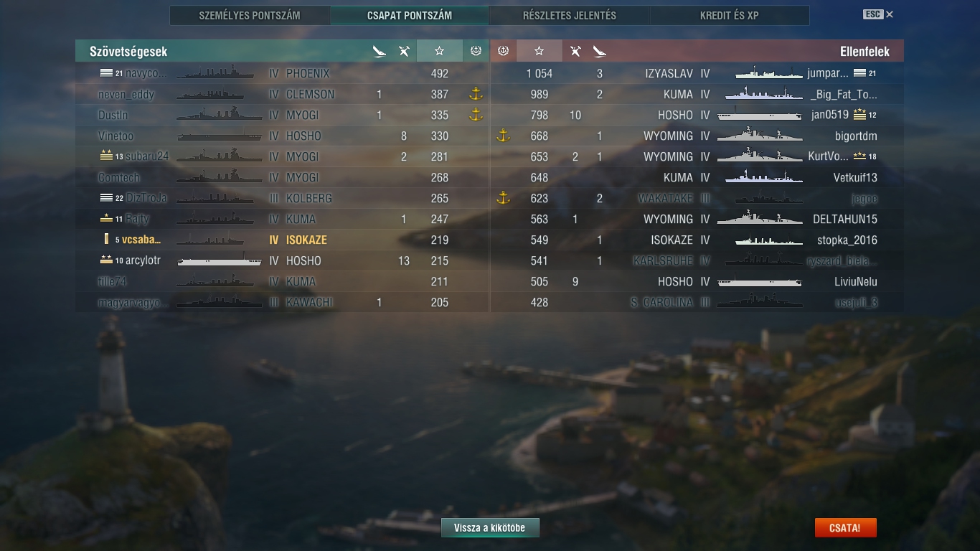Image resolution: width=980 pixels, height=551 pixels.
Task: Sort allies by base capture icon
Action: [475, 51]
